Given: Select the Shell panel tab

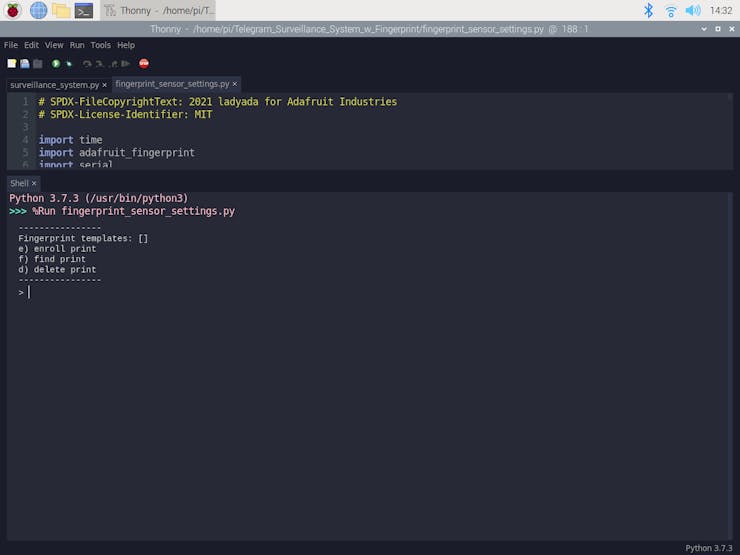Looking at the screenshot, I should pyautogui.click(x=19, y=183).
